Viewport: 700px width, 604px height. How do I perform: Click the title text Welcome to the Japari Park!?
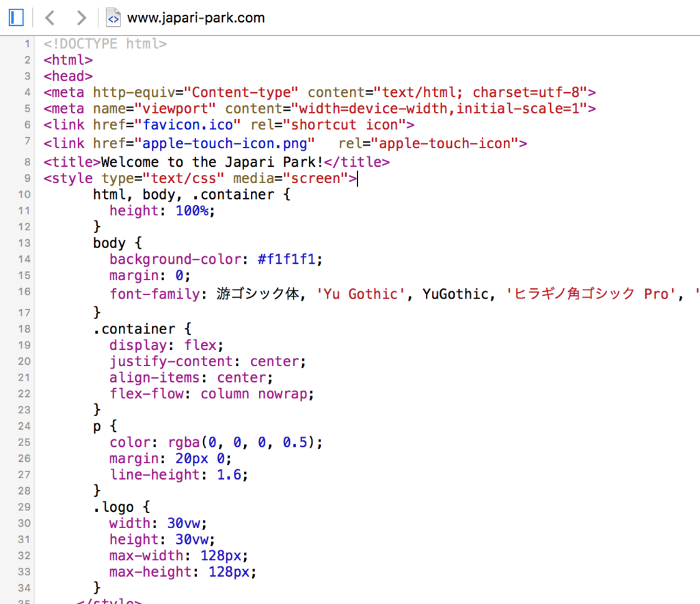tap(212, 162)
